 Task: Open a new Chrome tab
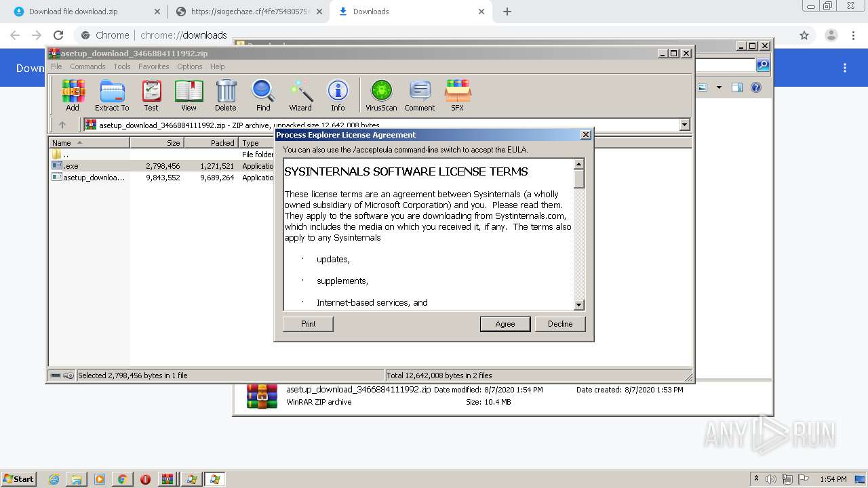(x=507, y=12)
